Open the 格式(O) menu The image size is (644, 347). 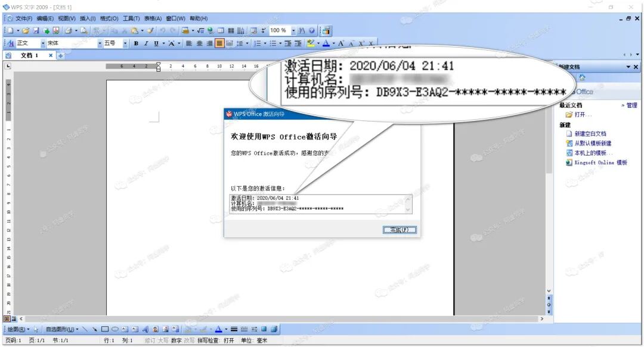click(109, 18)
